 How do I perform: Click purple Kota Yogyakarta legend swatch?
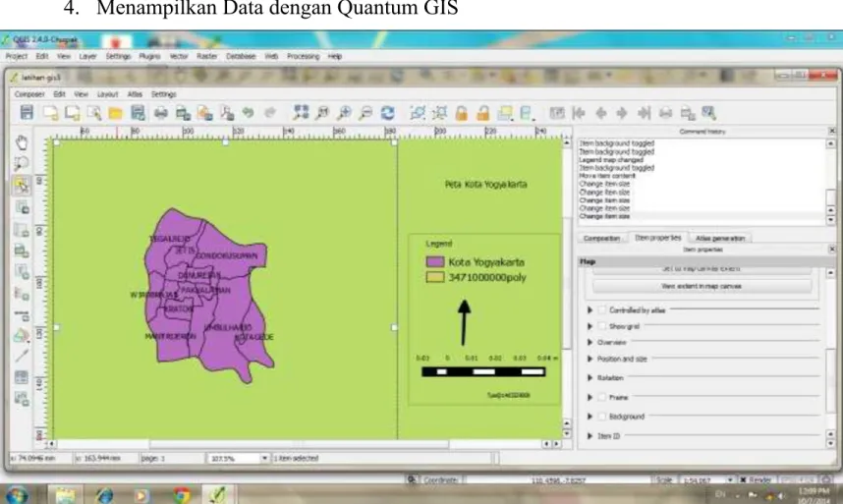pyautogui.click(x=435, y=262)
